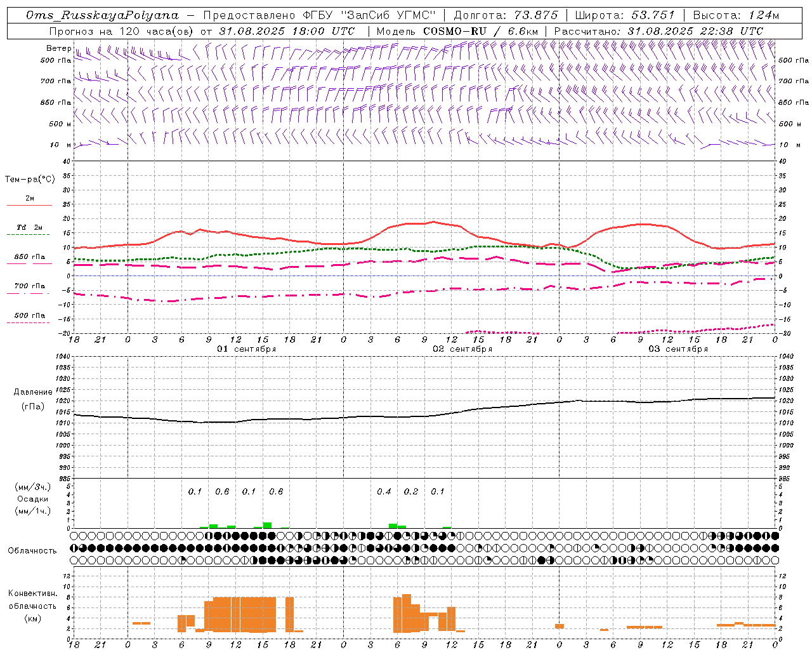Select the 'Долгота: 73.875' value
The image size is (812, 650).
(x=506, y=15)
